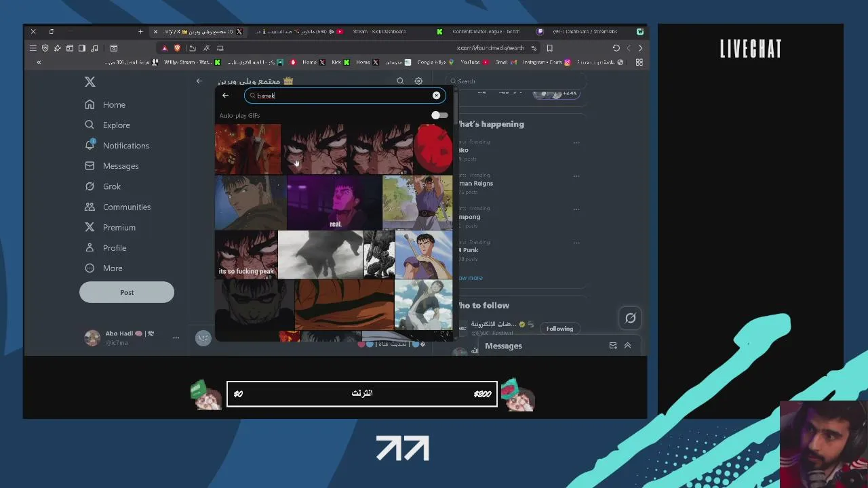Open browser hamburger menu
The image size is (868, 488).
tap(33, 48)
